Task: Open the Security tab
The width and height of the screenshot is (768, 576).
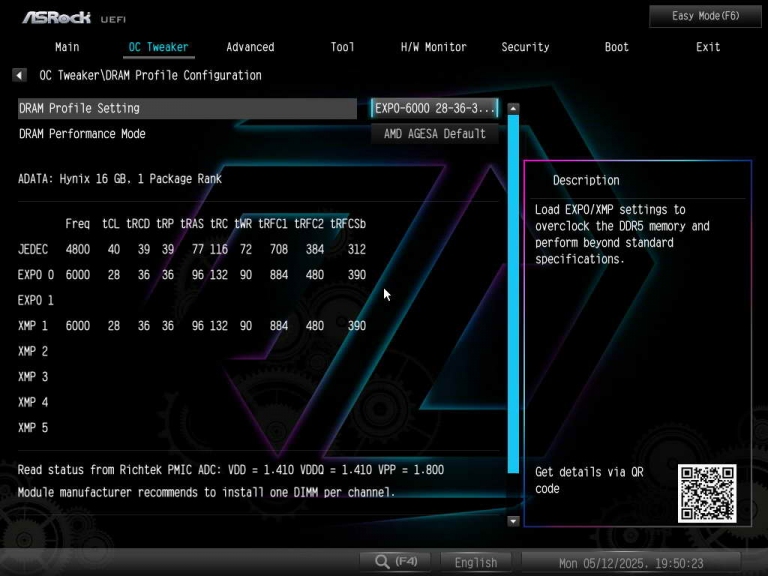Action: click(x=525, y=47)
